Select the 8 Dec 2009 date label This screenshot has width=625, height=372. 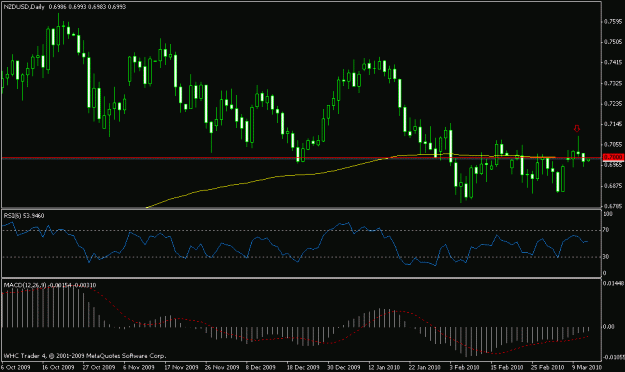point(260,367)
